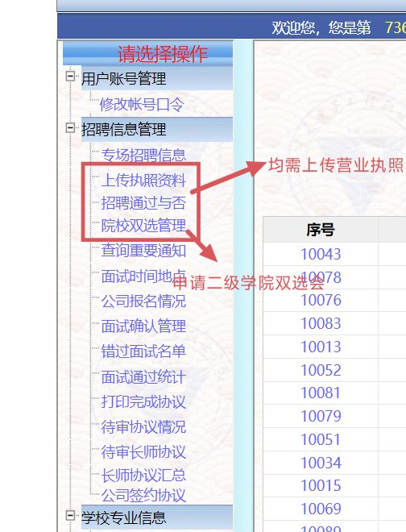Open 长师协议汇总

143,476
